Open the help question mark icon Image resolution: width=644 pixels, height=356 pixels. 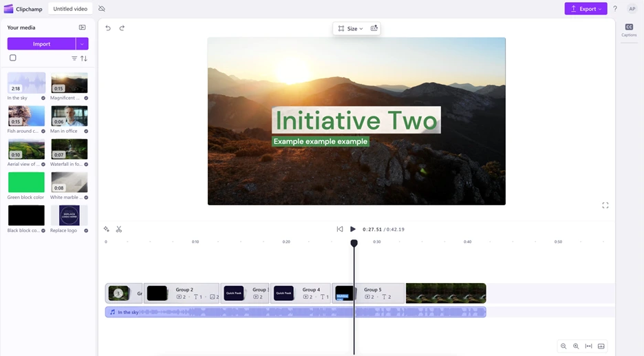coord(615,9)
